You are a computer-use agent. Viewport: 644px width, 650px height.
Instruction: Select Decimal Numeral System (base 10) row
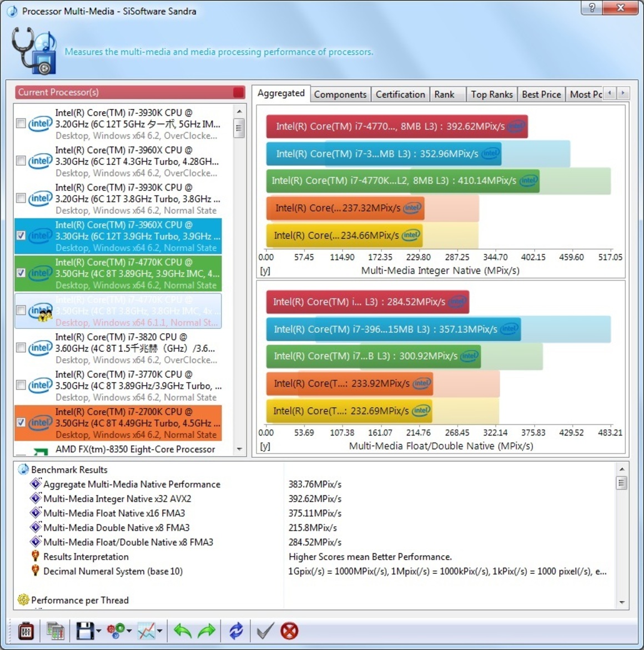pyautogui.click(x=113, y=571)
